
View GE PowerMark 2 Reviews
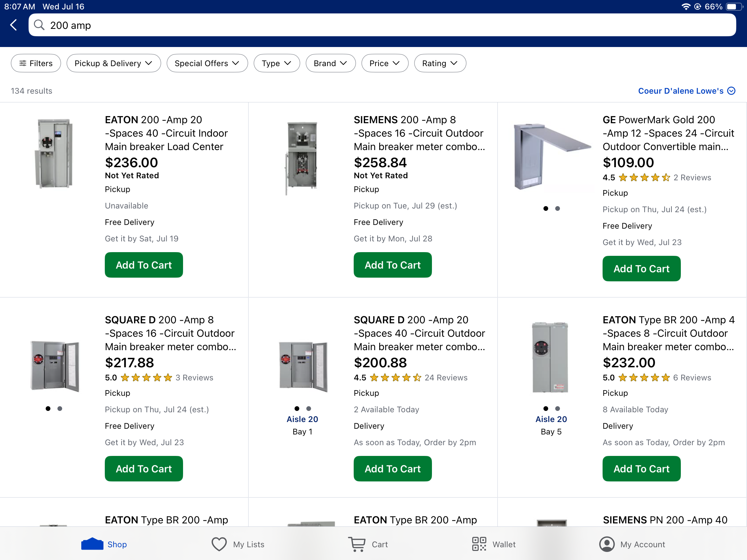click(692, 178)
